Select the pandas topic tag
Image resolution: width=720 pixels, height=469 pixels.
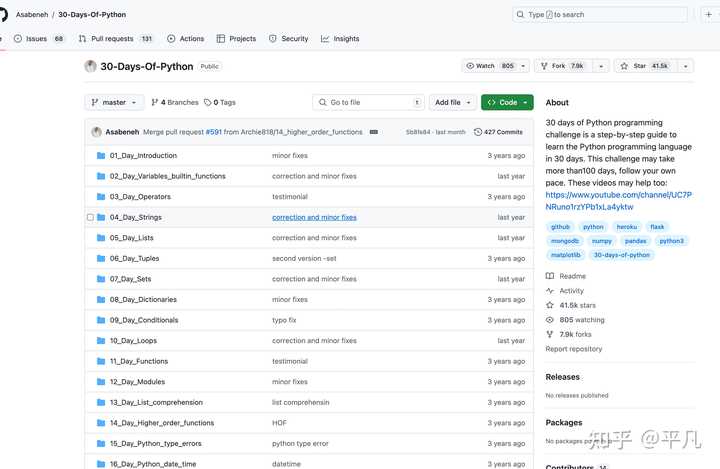click(x=636, y=241)
